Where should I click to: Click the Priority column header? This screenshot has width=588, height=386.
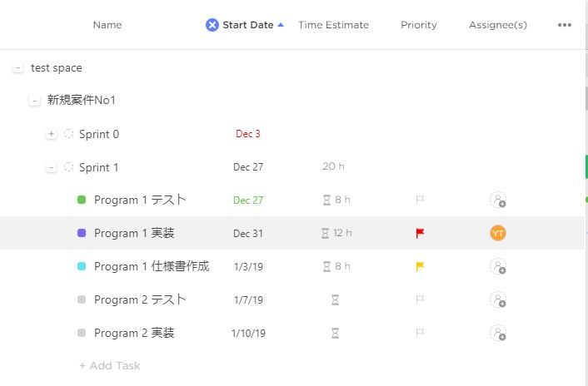pyautogui.click(x=419, y=25)
